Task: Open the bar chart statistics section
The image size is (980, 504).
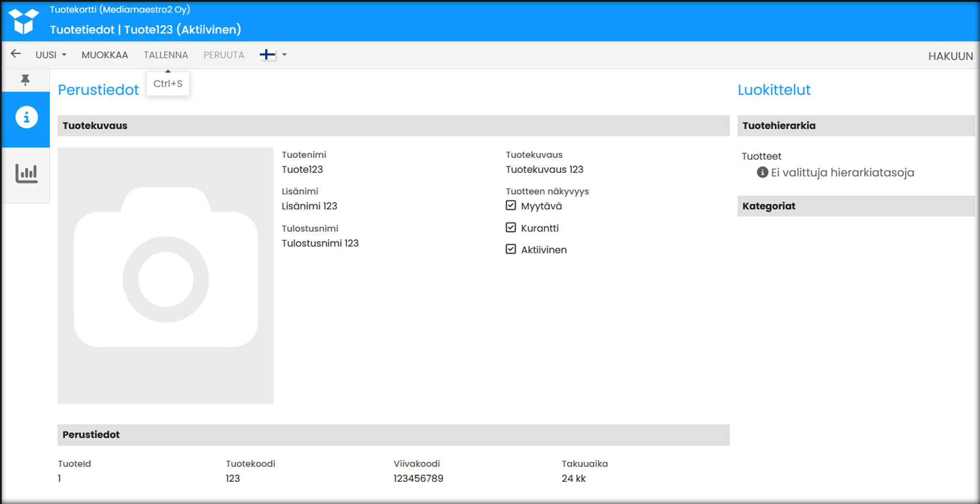Action: 26,173
